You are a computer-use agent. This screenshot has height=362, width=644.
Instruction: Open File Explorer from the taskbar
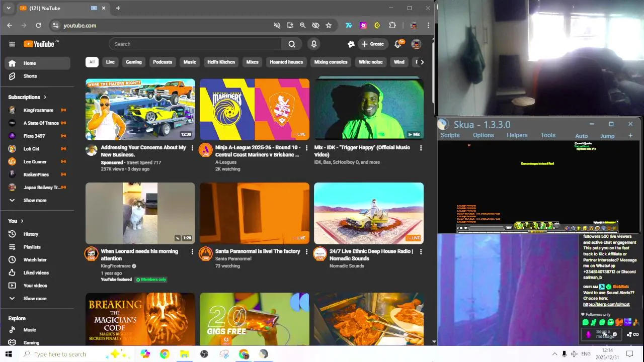coord(185,354)
